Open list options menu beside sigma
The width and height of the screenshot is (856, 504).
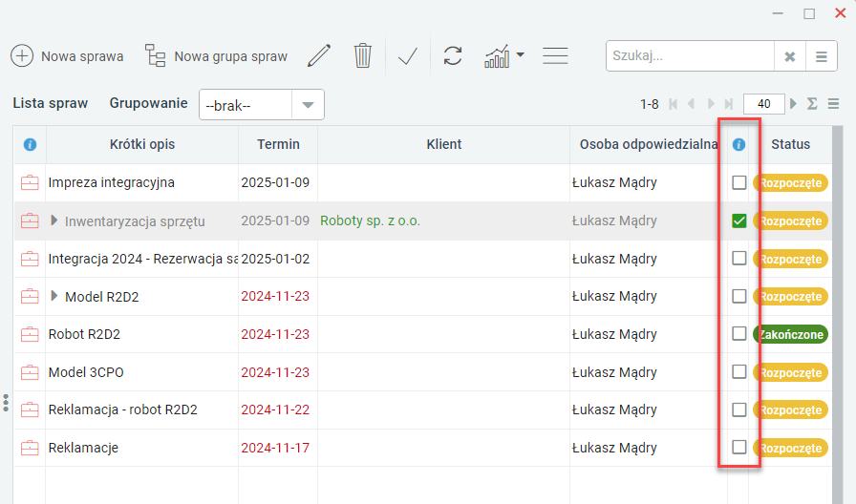coord(833,104)
